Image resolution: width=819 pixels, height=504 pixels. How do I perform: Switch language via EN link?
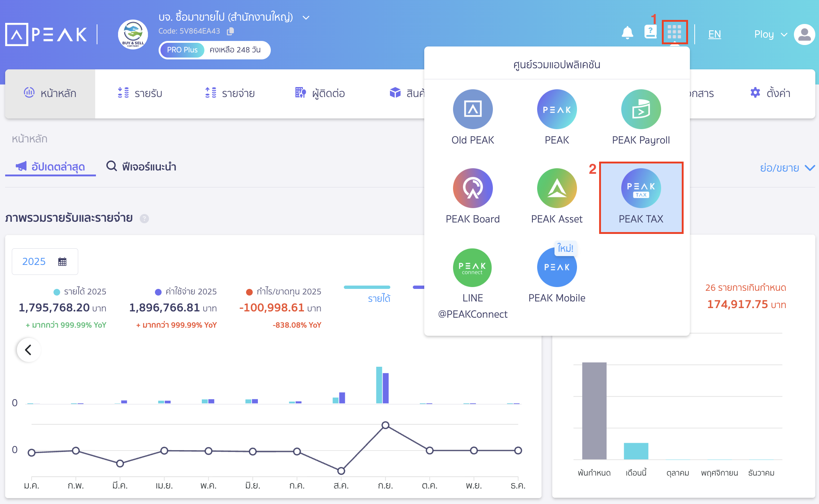tap(714, 34)
